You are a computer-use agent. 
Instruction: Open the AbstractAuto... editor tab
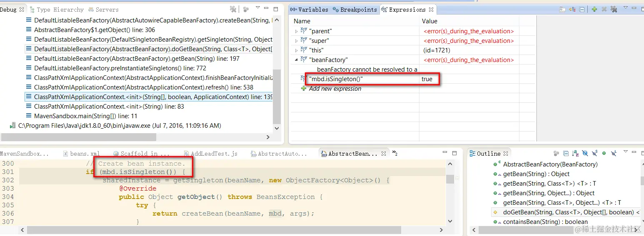(278, 154)
